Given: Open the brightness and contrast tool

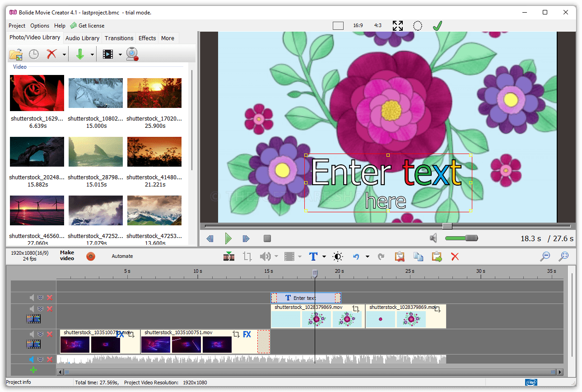Looking at the screenshot, I should (x=338, y=257).
